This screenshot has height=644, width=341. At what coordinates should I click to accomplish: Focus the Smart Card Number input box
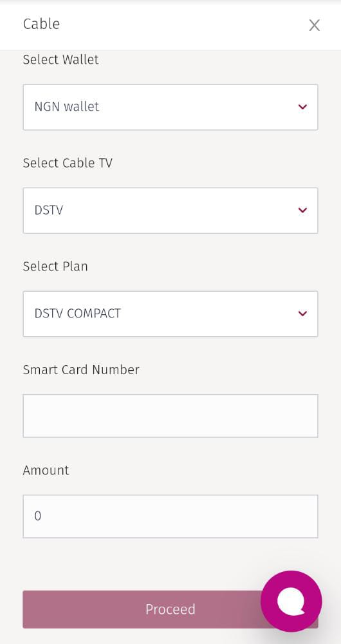[x=170, y=416]
